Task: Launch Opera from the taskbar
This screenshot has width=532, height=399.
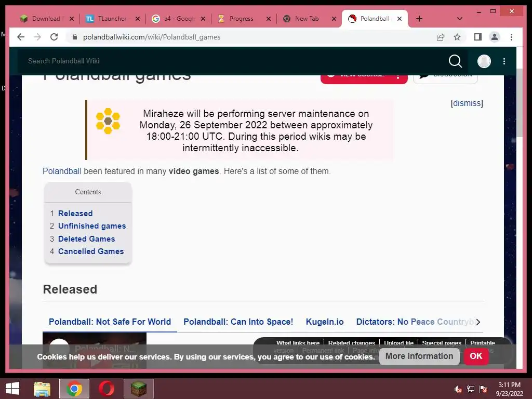Action: coord(107,389)
